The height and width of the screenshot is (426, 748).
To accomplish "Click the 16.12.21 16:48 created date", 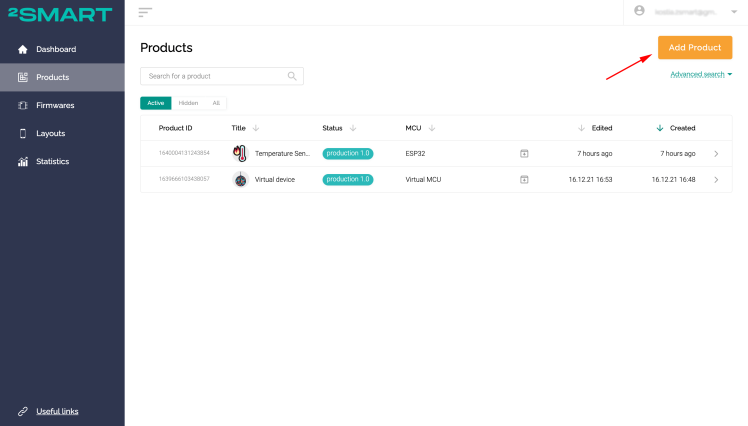I will (x=674, y=180).
